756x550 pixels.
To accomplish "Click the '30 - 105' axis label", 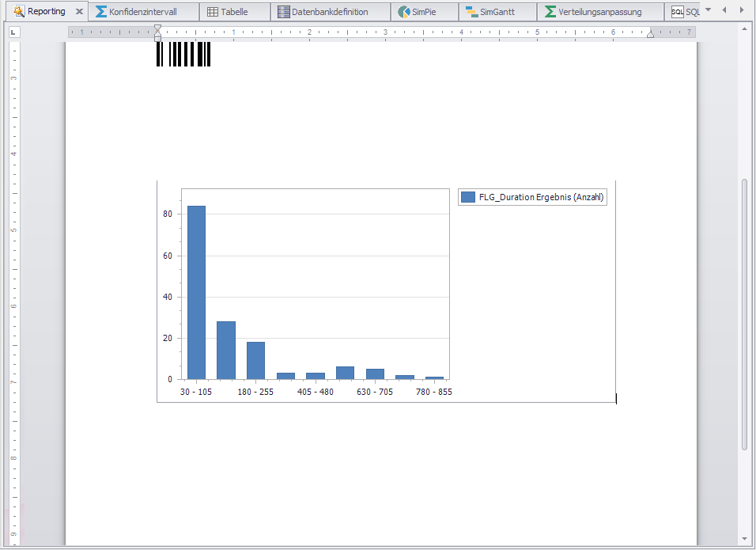I will pos(196,392).
